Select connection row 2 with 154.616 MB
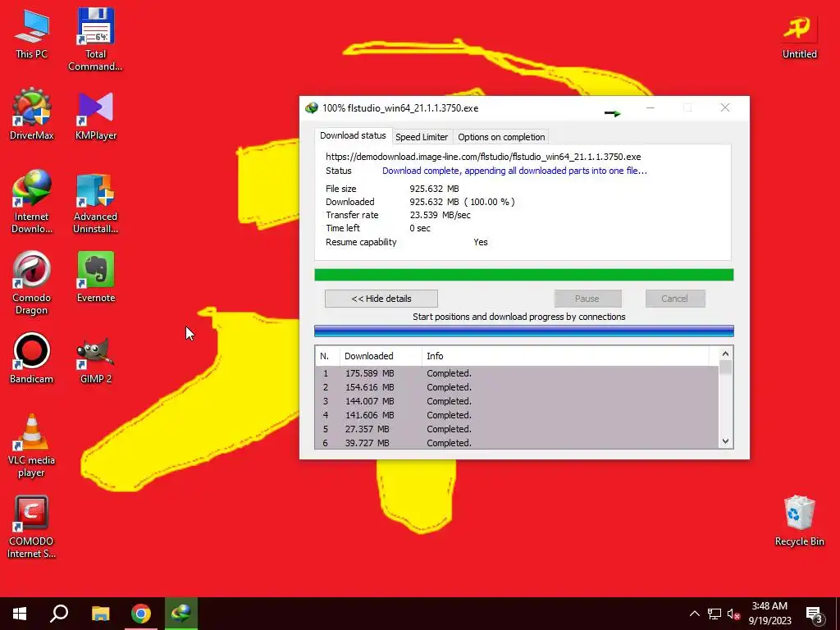 coord(517,387)
